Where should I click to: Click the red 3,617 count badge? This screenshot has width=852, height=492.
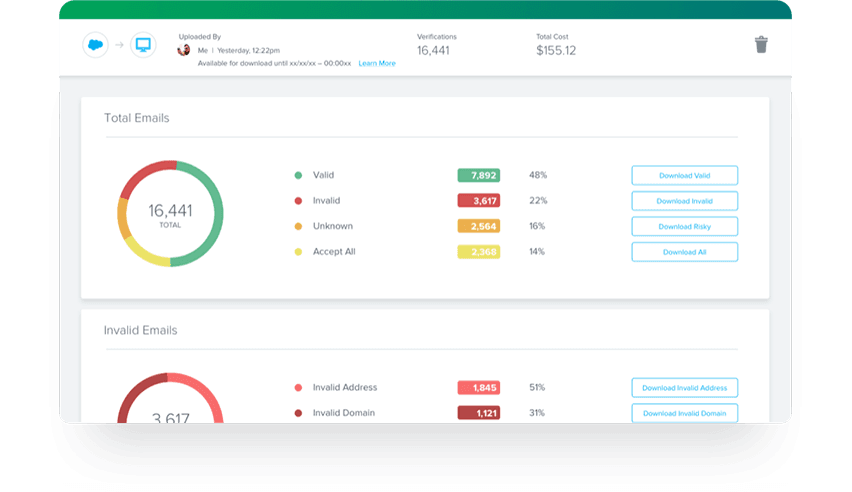point(479,201)
